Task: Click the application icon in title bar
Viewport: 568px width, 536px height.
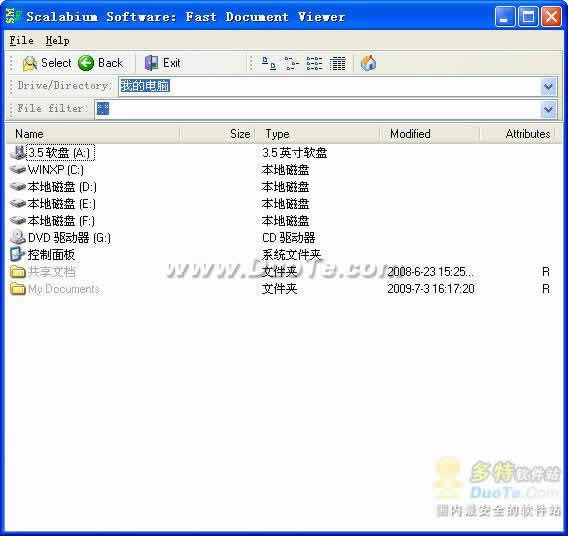Action: click(13, 16)
